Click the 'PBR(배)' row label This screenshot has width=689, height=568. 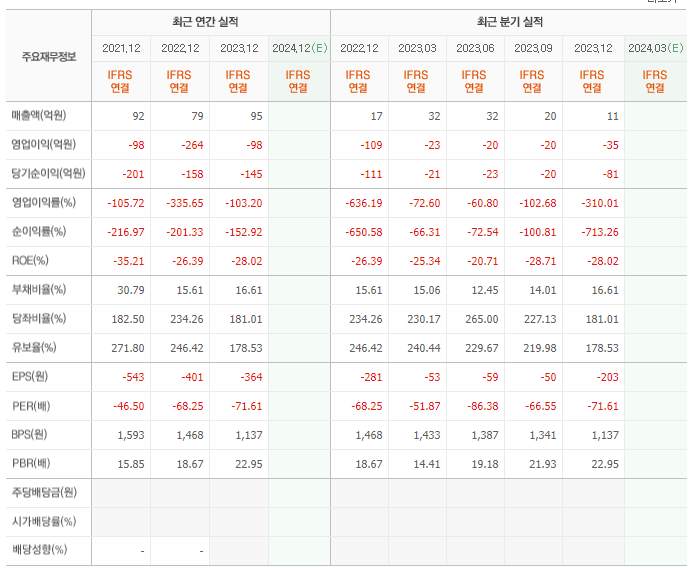(31, 463)
